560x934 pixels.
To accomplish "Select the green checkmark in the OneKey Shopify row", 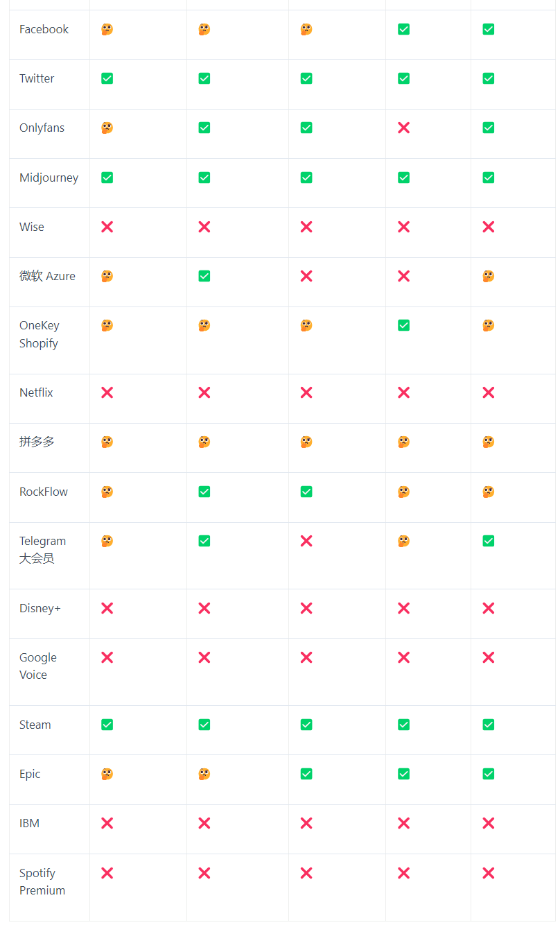I will [x=403, y=325].
